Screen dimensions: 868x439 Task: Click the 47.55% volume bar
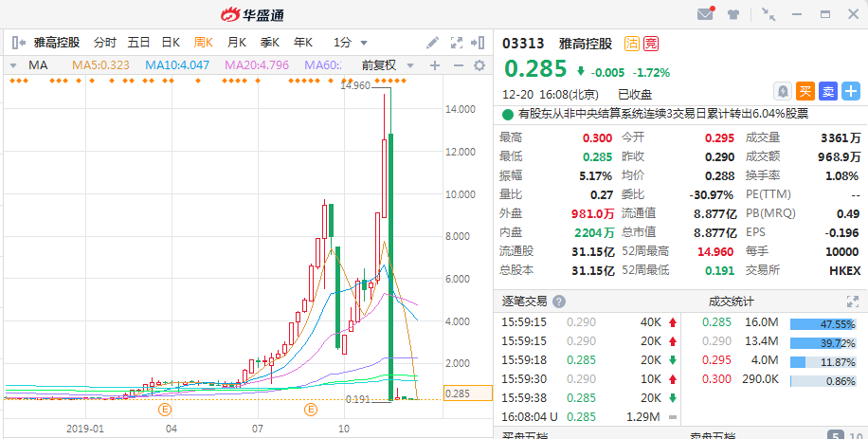[x=823, y=324]
